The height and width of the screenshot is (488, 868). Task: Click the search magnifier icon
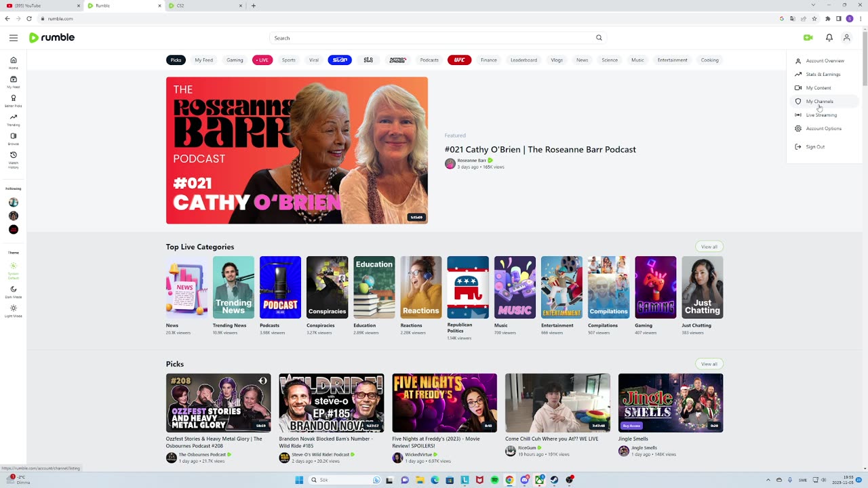[x=599, y=38]
